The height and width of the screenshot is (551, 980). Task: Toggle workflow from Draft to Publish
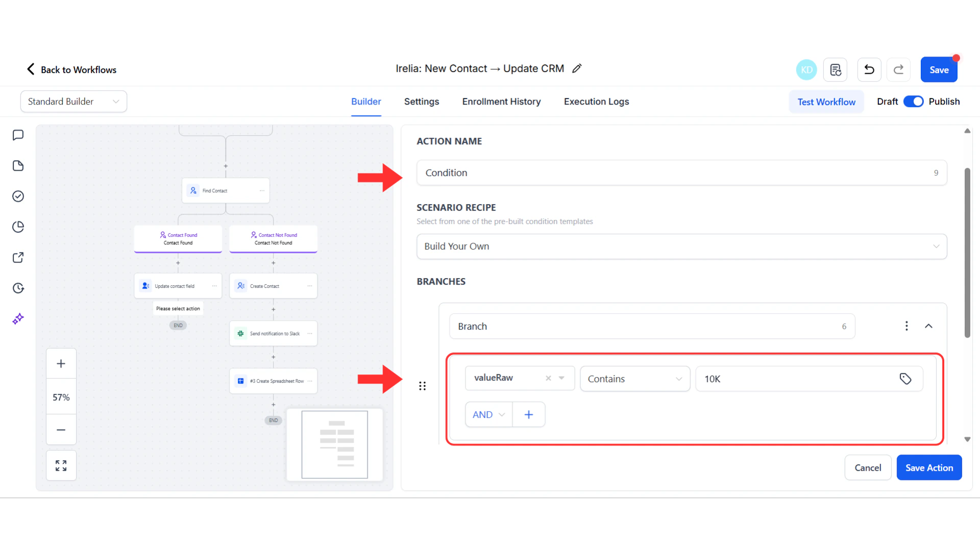pyautogui.click(x=913, y=101)
